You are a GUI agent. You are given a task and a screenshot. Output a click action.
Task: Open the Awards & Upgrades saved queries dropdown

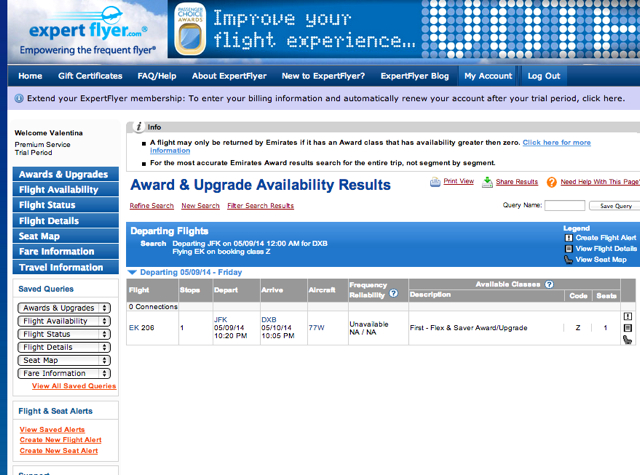pyautogui.click(x=64, y=308)
